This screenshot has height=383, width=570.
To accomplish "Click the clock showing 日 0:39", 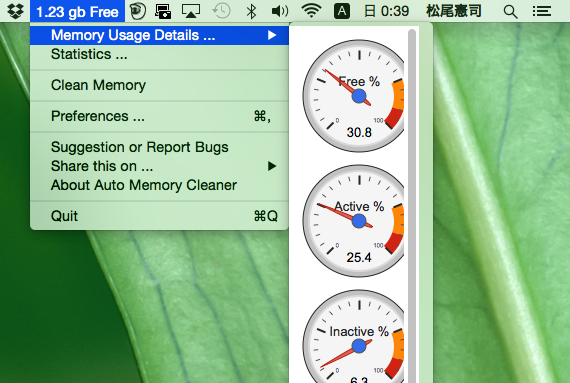I will click(x=386, y=11).
